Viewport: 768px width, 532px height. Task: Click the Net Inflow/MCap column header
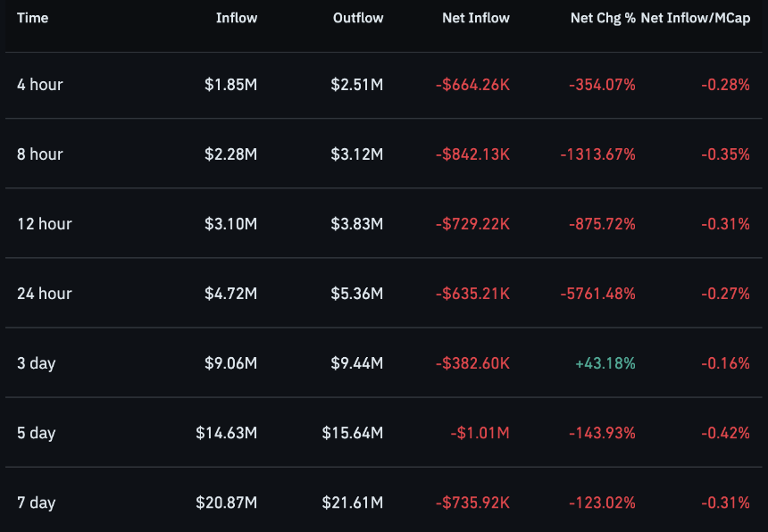(696, 18)
